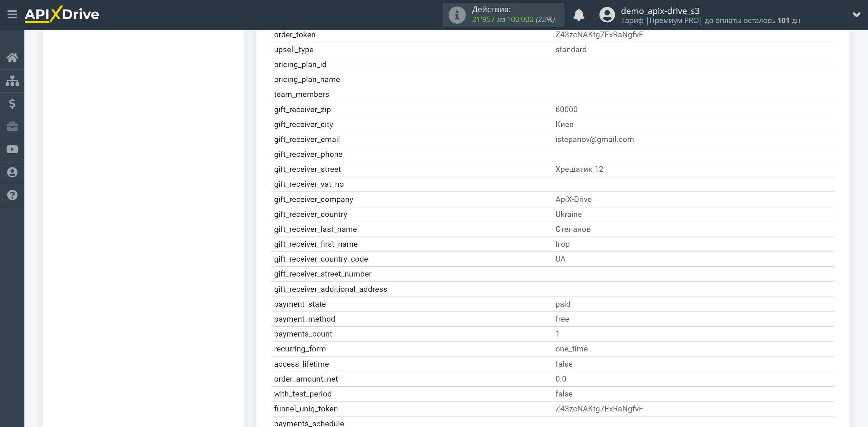Select the pricing_plan_id row label
This screenshot has height=427, width=868.
pos(300,64)
